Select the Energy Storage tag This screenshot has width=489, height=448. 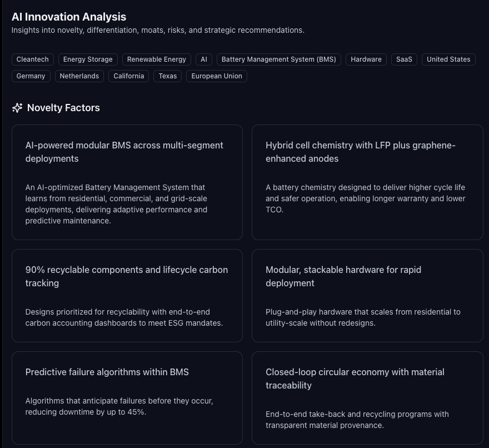pyautogui.click(x=88, y=59)
